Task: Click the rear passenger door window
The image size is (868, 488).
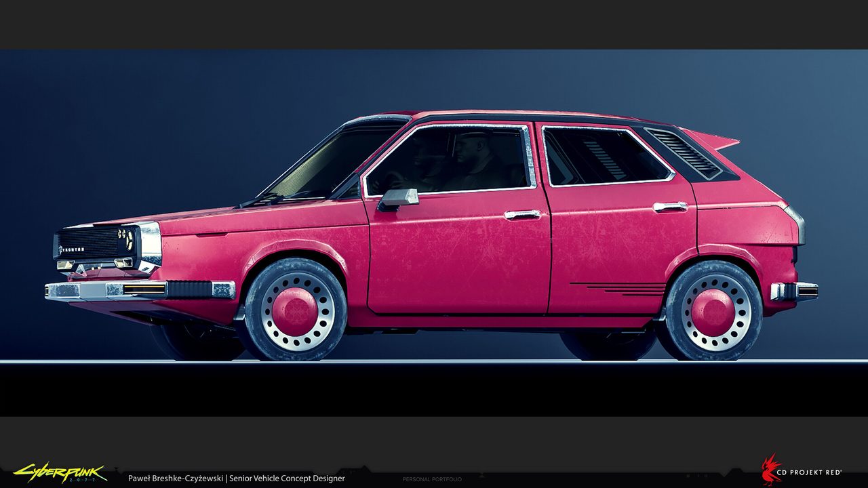Action: (x=604, y=157)
